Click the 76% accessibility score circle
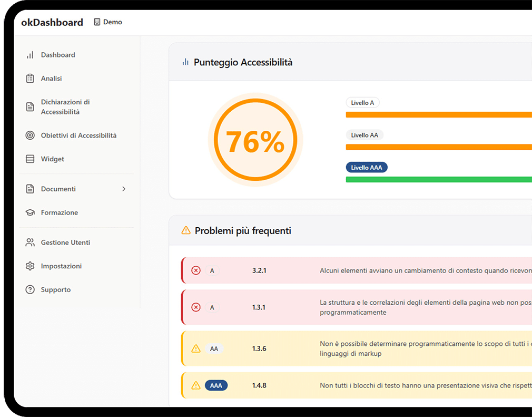 [255, 140]
